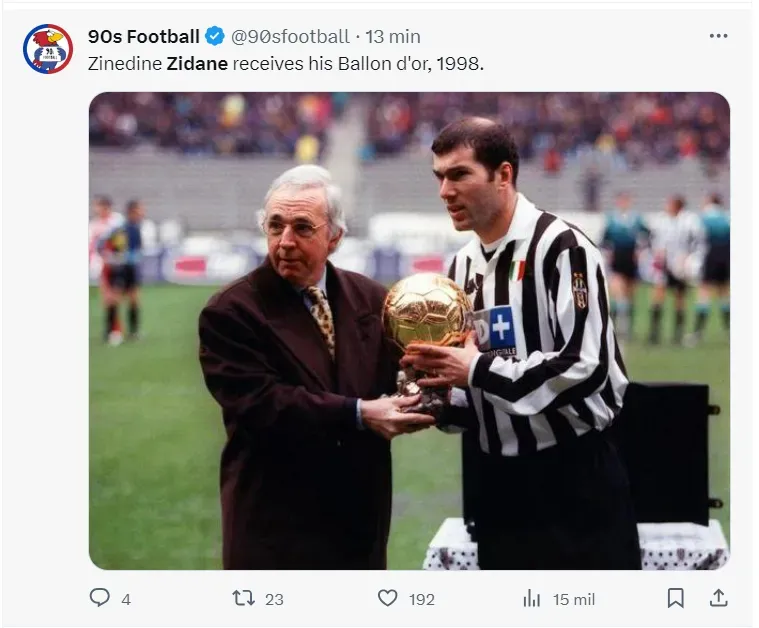Repost this tweet with the retweet icon
This screenshot has height=628, width=759.
click(x=243, y=598)
